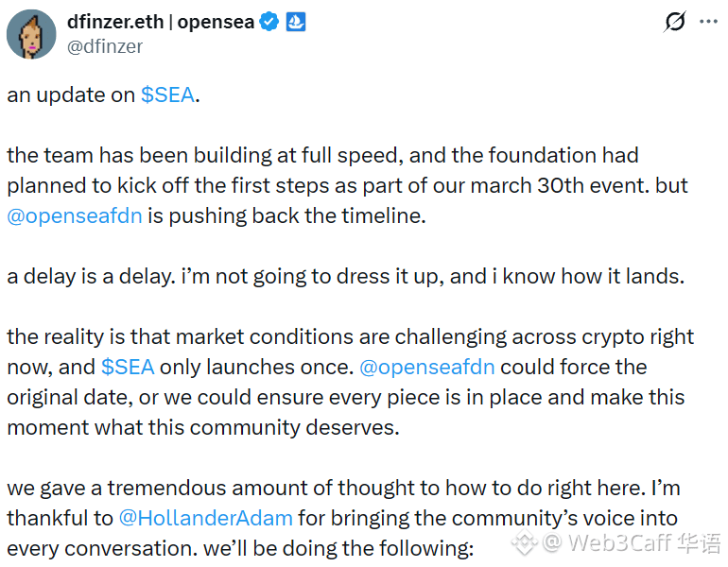The width and height of the screenshot is (728, 567).
Task: Click the $SEA cashtag after 'an update on'
Action: point(167,94)
